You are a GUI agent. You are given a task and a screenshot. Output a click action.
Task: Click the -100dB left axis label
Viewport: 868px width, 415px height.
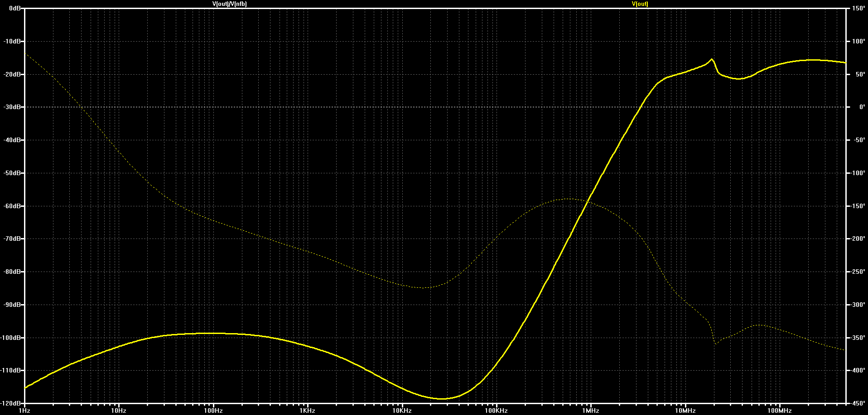coord(11,338)
